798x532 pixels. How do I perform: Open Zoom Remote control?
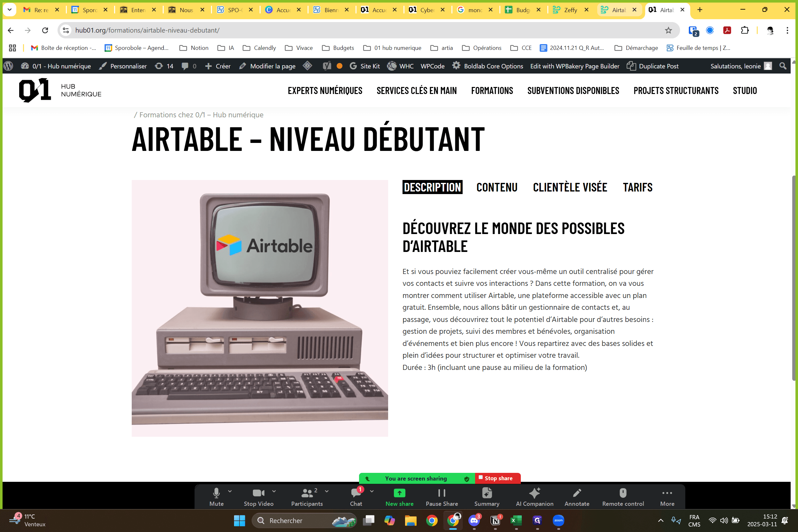pyautogui.click(x=623, y=497)
